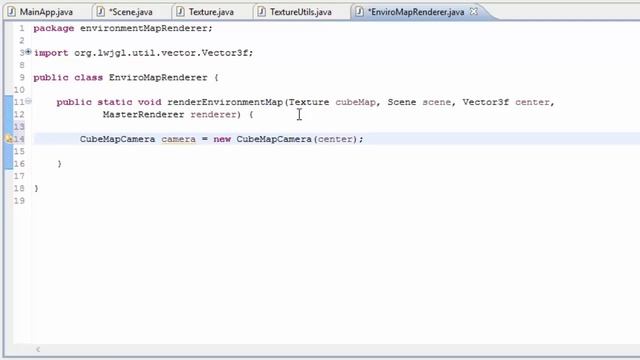The width and height of the screenshot is (640, 360).
Task: Click the scroll-left arrow of horizontal scrollbar
Action: (x=38, y=349)
